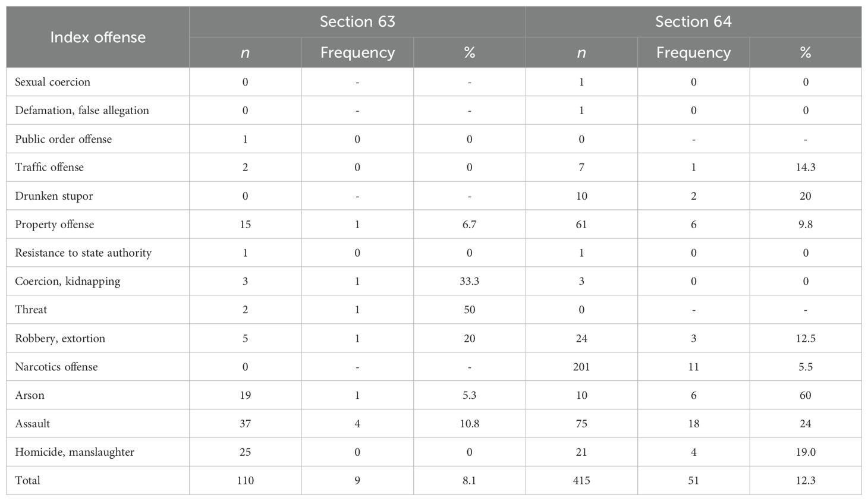The height and width of the screenshot is (501, 868).
Task: Click the Narcotics offense value 201
Action: coord(581,367)
